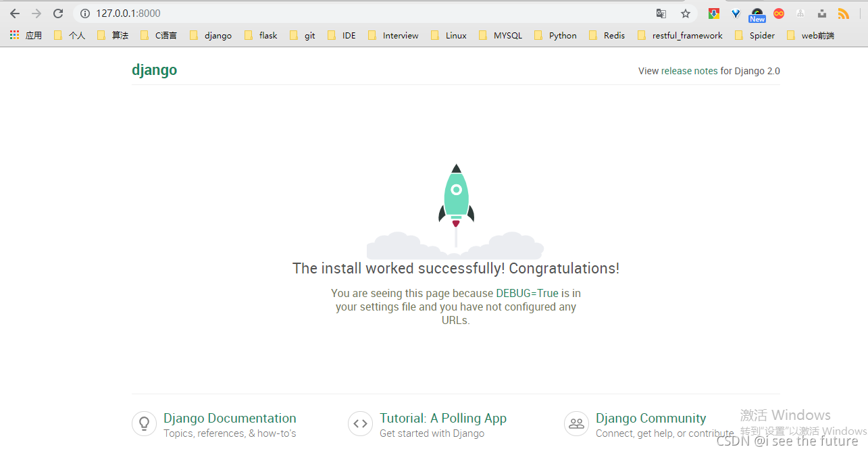This screenshot has height=453, width=868.
Task: Open the Google Translate icon in address bar
Action: [x=661, y=14]
